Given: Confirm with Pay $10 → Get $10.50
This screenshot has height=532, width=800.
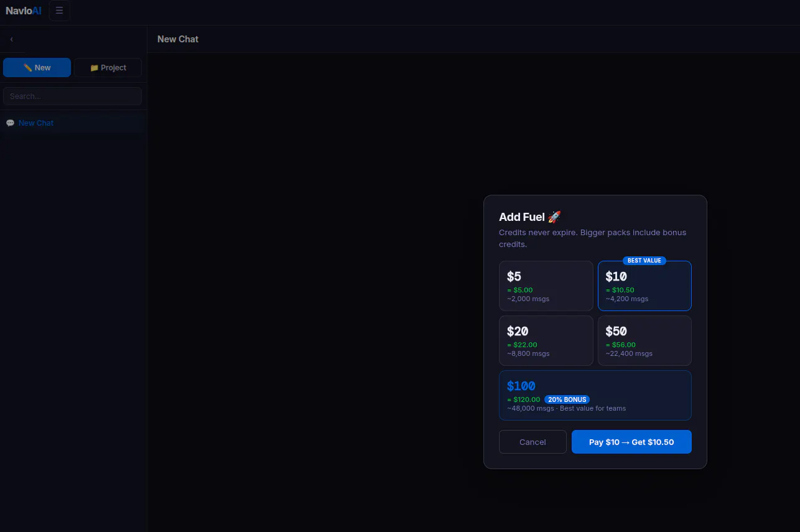Looking at the screenshot, I should pos(631,442).
